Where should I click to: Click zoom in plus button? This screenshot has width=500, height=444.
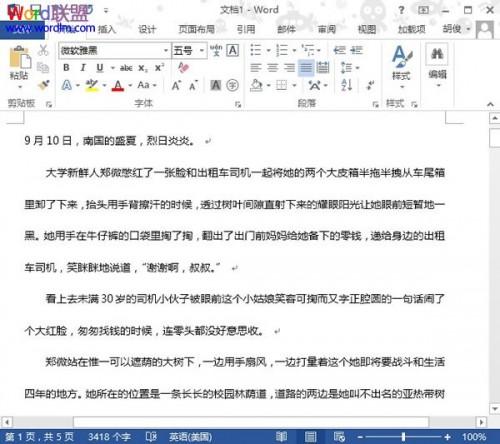447,437
